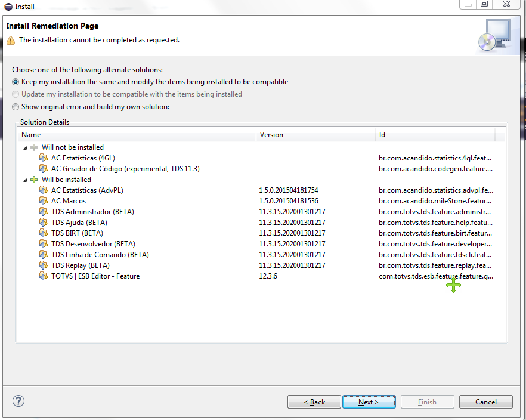Click the disabled Finish button

click(x=428, y=402)
